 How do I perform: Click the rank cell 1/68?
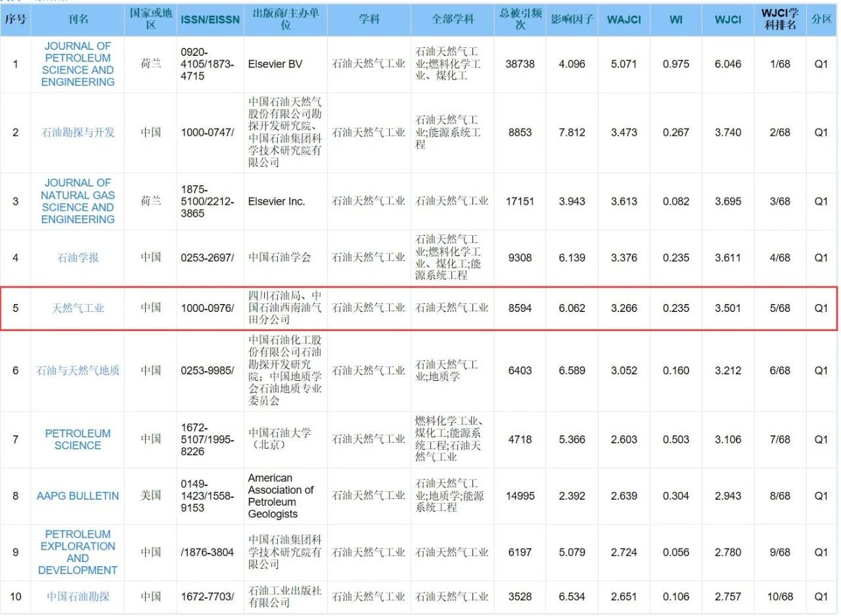coord(780,64)
